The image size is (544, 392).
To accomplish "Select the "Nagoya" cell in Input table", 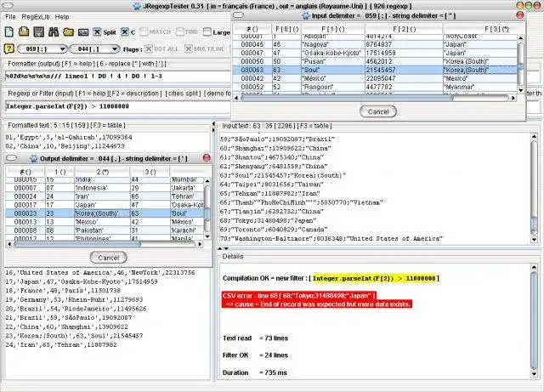I will pos(333,44).
